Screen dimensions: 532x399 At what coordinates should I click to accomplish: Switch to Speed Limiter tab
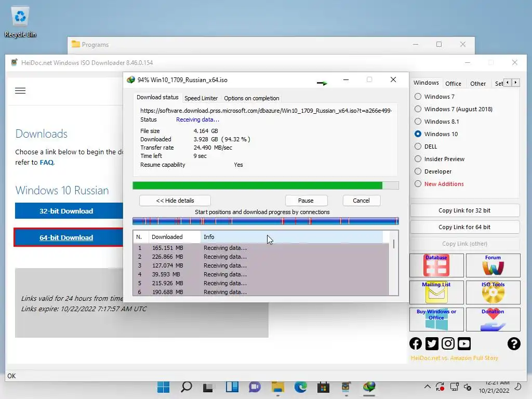coord(201,98)
